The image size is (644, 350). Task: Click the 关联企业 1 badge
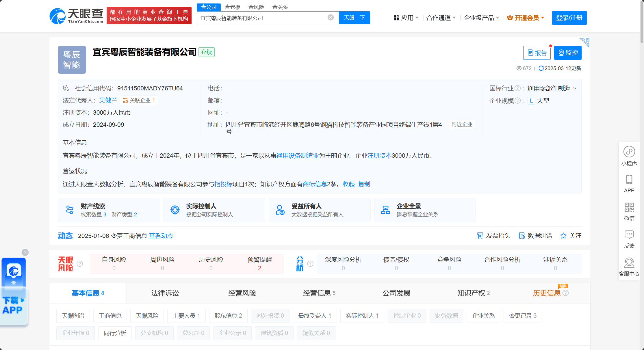click(x=139, y=100)
